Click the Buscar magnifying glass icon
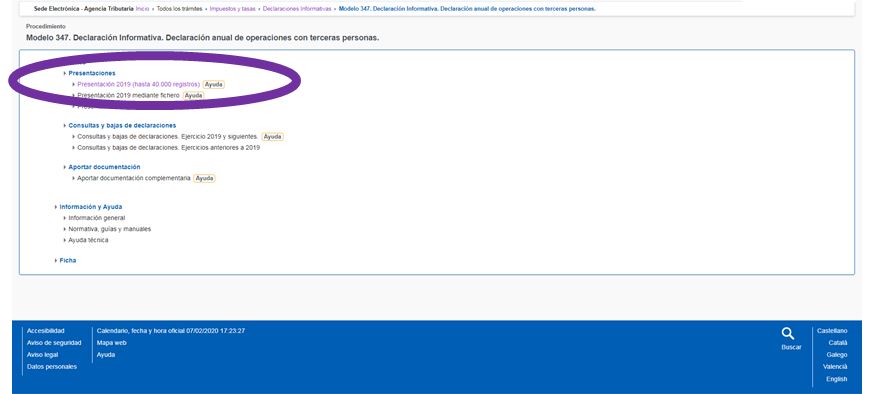 tap(788, 334)
